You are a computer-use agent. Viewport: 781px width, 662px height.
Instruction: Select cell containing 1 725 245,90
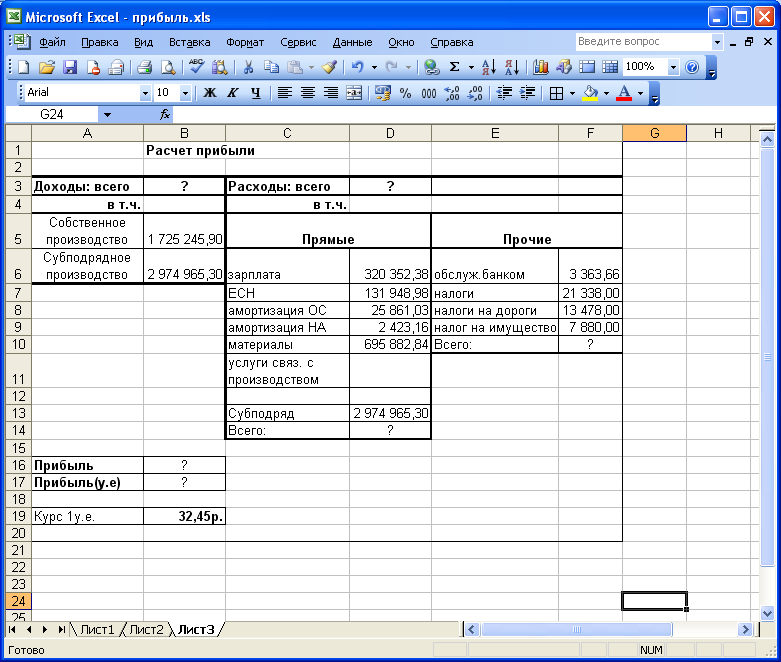tap(184, 231)
